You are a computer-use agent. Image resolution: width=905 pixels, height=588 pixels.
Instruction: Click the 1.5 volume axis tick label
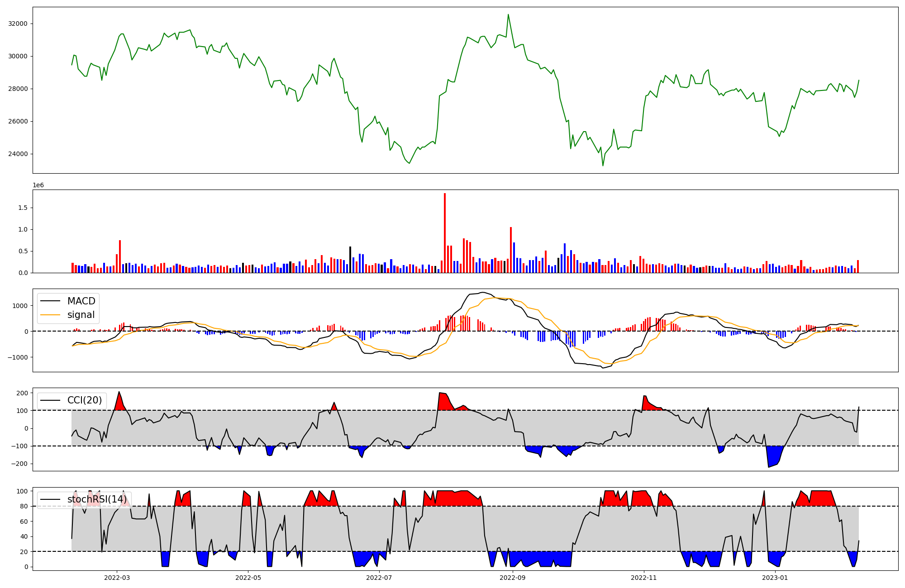coord(23,208)
